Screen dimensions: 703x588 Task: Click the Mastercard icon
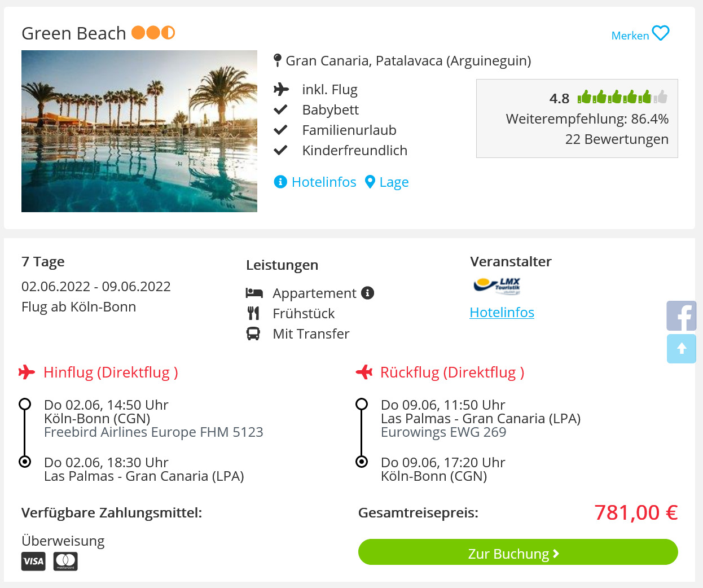[x=65, y=561]
